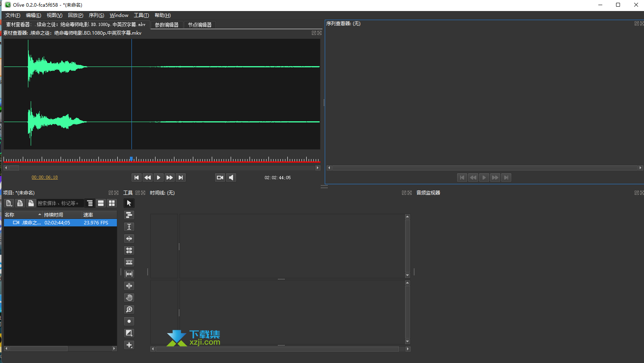Select the Slide tool with four-way arrows

(129, 286)
